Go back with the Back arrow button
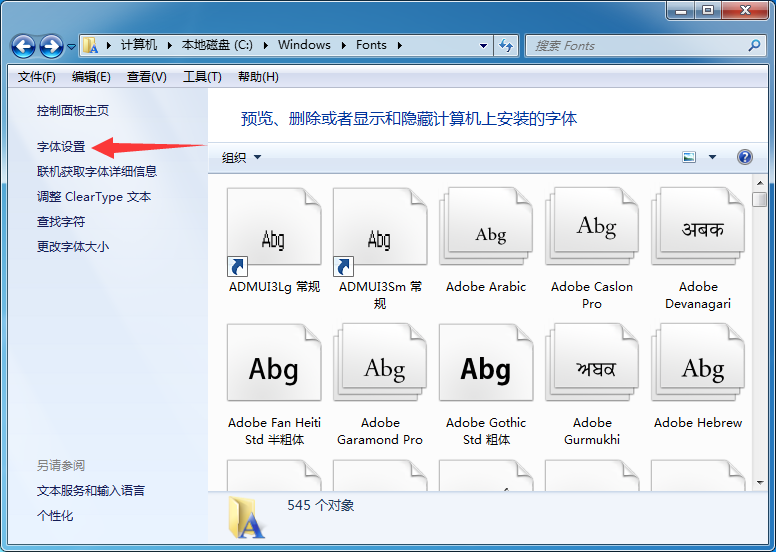776x552 pixels. [x=23, y=47]
